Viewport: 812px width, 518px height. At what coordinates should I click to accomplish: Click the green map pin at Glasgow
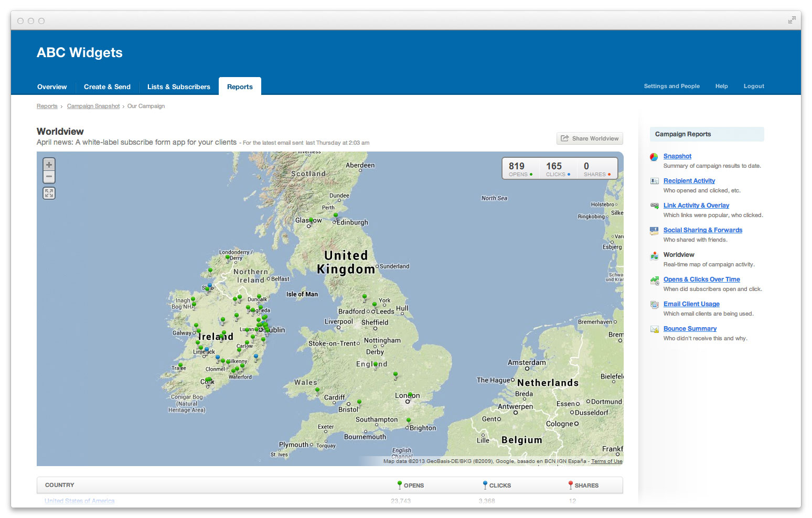click(x=311, y=221)
